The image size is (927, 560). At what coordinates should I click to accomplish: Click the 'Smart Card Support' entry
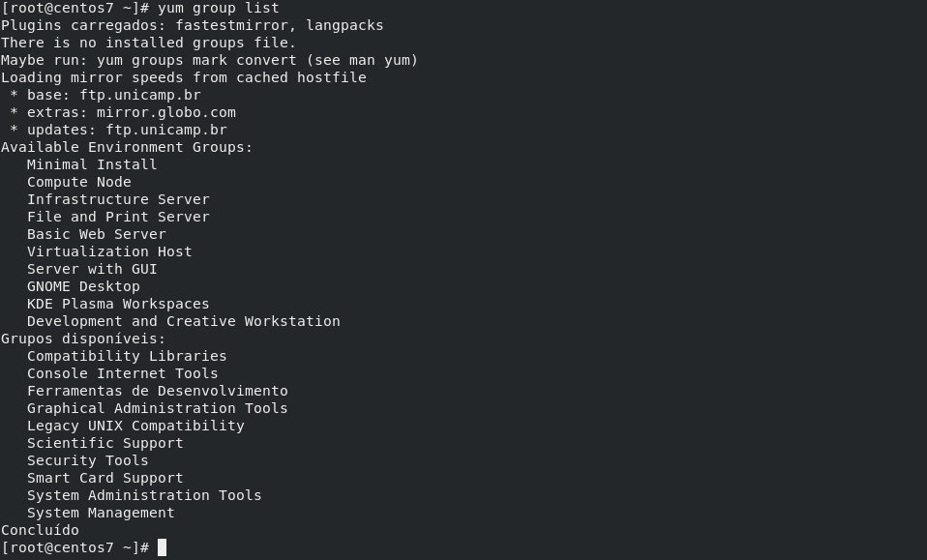[105, 478]
